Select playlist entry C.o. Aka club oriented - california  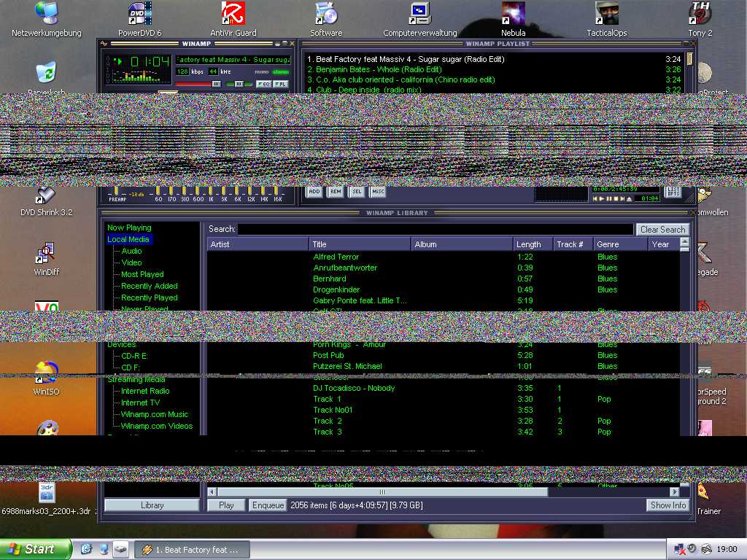coord(494,79)
